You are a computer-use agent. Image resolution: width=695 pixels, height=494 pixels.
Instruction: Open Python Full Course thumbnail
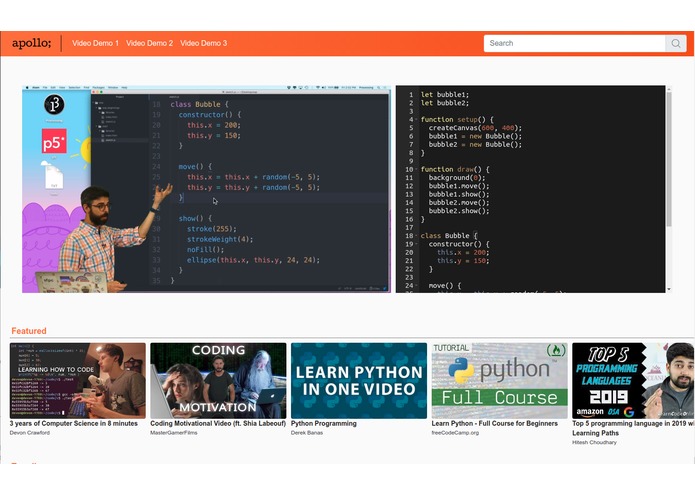click(500, 381)
